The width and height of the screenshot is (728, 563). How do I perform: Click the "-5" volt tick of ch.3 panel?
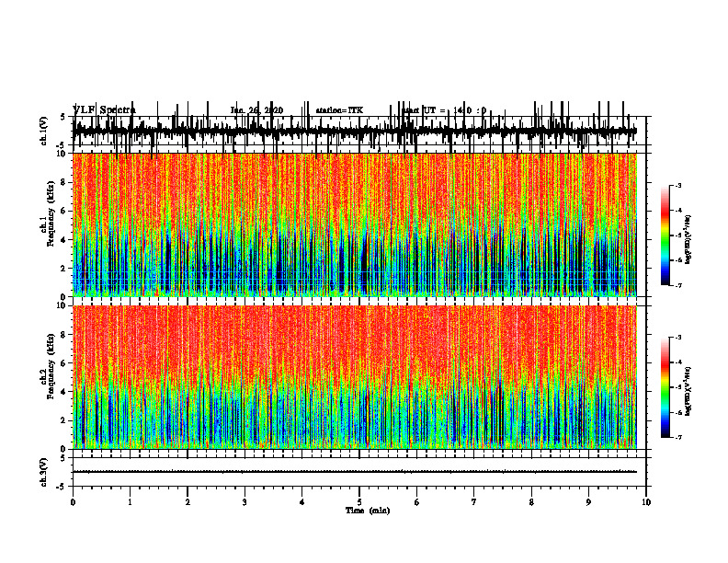coord(62,487)
